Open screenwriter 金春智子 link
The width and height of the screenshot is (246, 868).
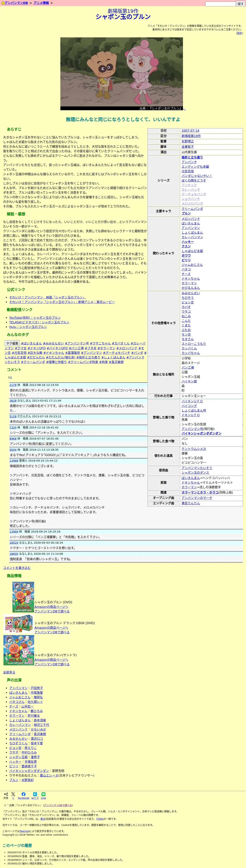click(x=188, y=147)
